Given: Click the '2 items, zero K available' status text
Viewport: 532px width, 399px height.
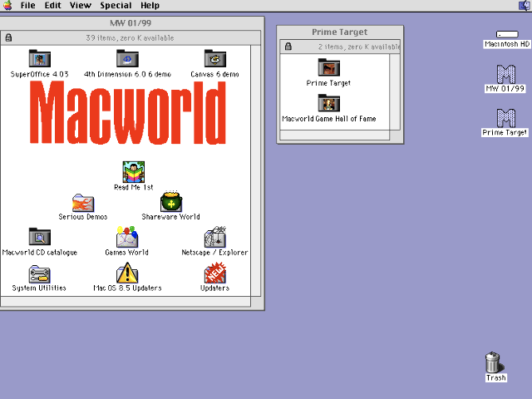Looking at the screenshot, I should pyautogui.click(x=359, y=47).
